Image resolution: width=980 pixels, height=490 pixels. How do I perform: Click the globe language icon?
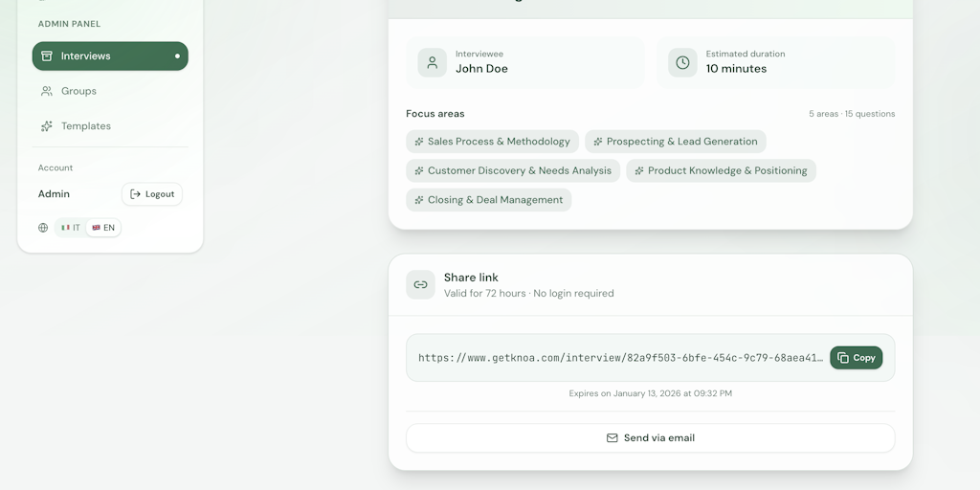pos(43,228)
